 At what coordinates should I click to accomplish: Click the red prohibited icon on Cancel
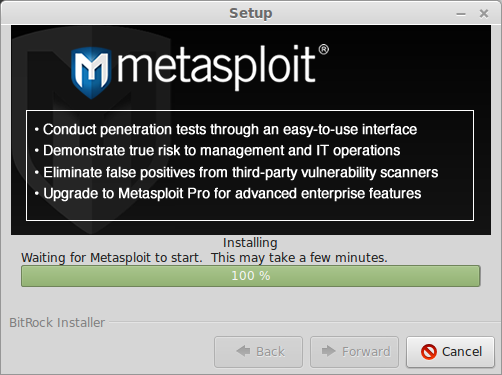pyautogui.click(x=429, y=352)
